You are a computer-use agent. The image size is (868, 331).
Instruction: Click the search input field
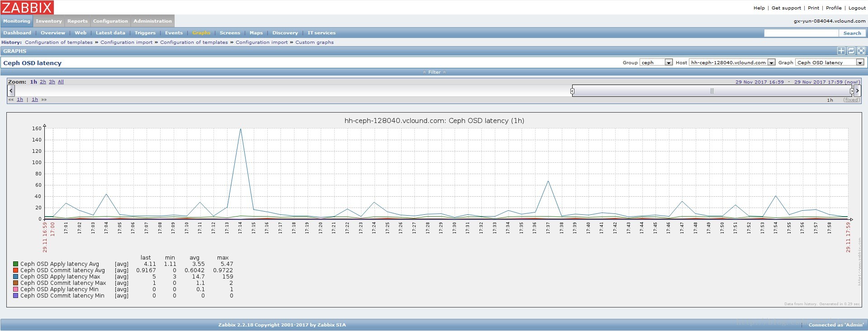(x=802, y=33)
